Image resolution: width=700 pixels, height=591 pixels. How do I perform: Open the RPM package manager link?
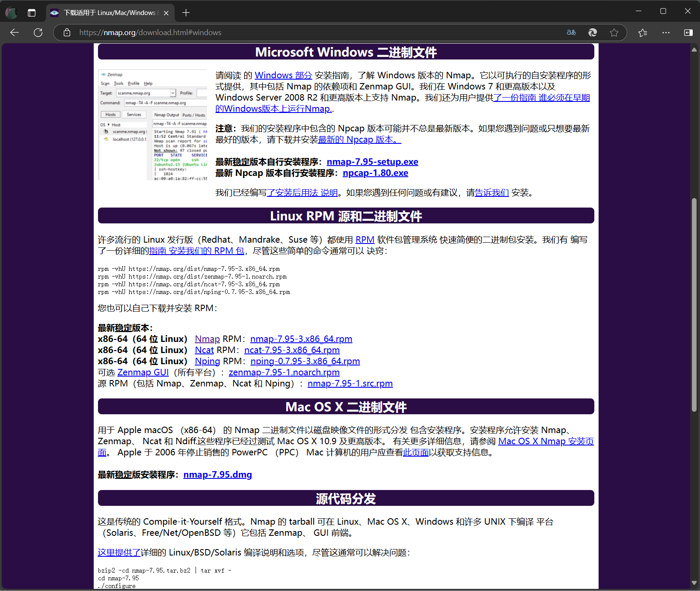tap(365, 240)
